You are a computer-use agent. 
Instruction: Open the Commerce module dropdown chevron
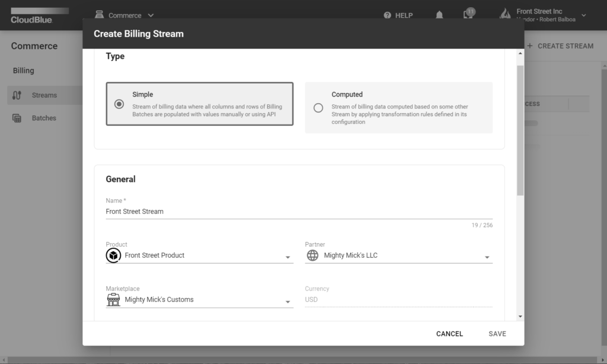(x=151, y=15)
